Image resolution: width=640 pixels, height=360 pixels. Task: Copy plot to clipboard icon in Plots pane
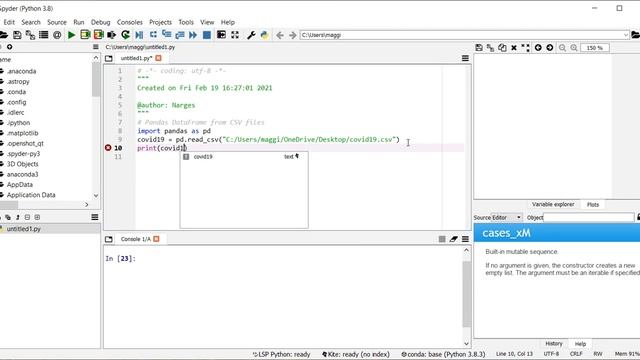point(502,48)
